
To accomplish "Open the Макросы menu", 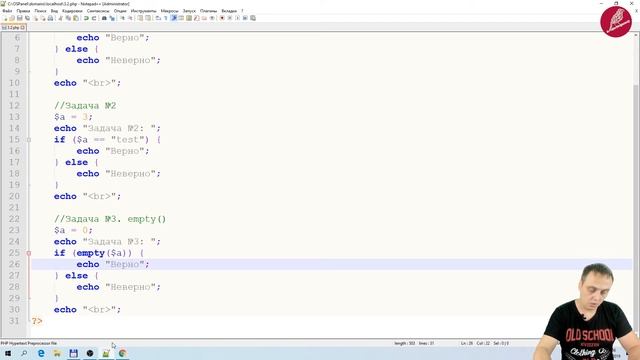I will coord(169,11).
